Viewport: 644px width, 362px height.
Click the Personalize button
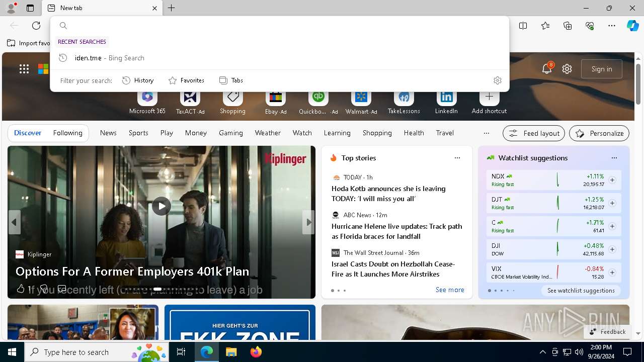pos(599,133)
